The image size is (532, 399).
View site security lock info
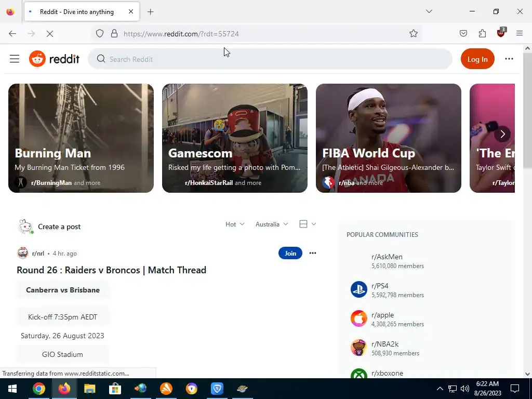point(114,34)
